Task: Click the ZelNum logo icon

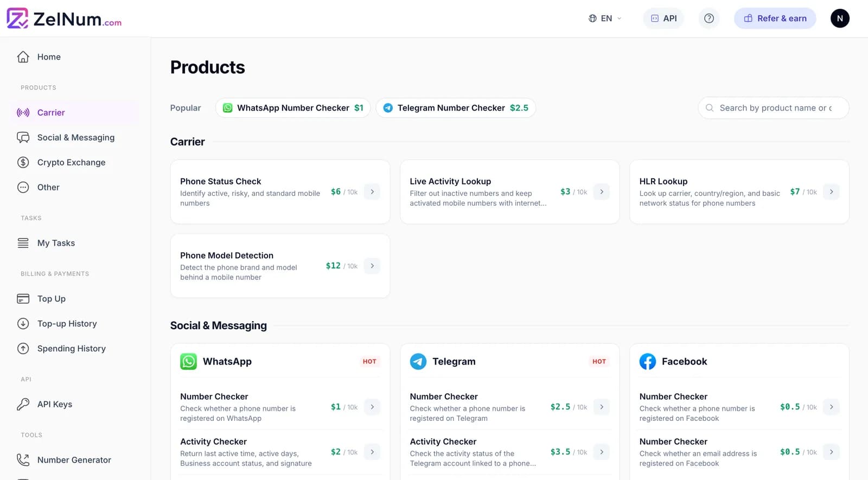Action: pyautogui.click(x=17, y=18)
